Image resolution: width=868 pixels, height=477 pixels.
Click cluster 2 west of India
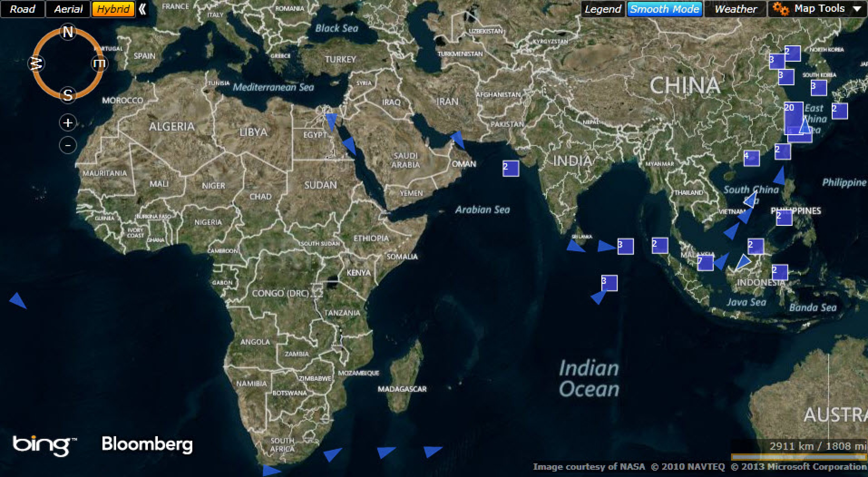coord(510,168)
